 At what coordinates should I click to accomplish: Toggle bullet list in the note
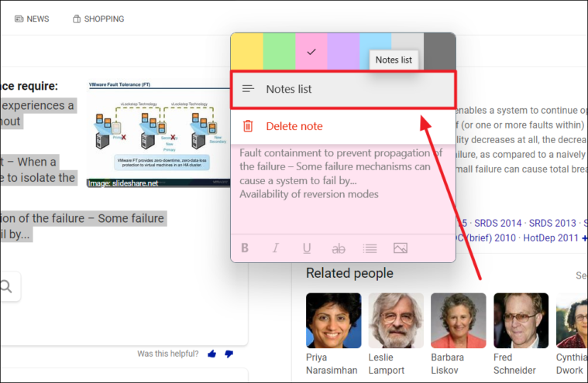point(370,248)
